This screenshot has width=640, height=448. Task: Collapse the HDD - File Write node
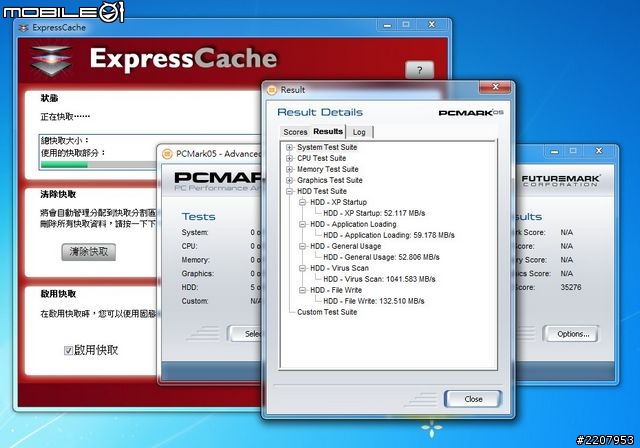(x=302, y=291)
